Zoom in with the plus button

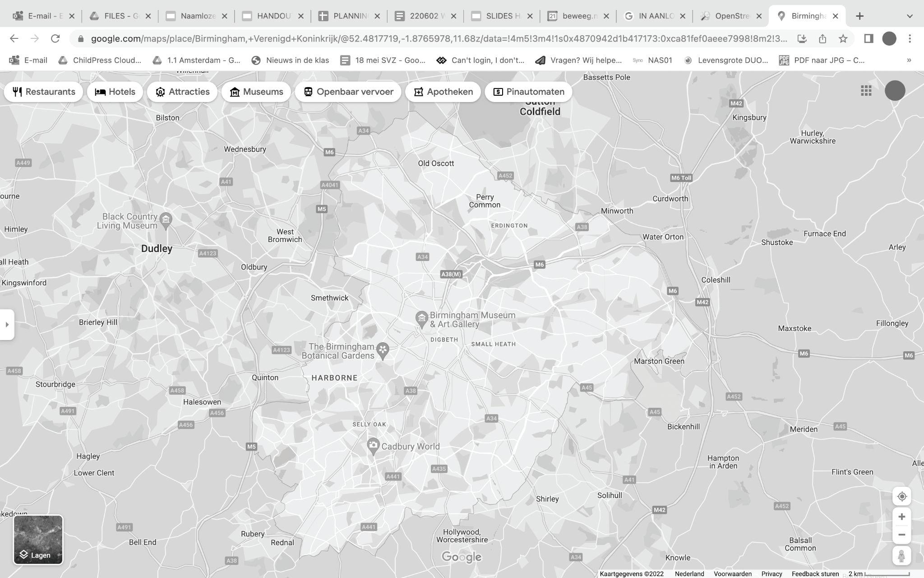point(901,517)
